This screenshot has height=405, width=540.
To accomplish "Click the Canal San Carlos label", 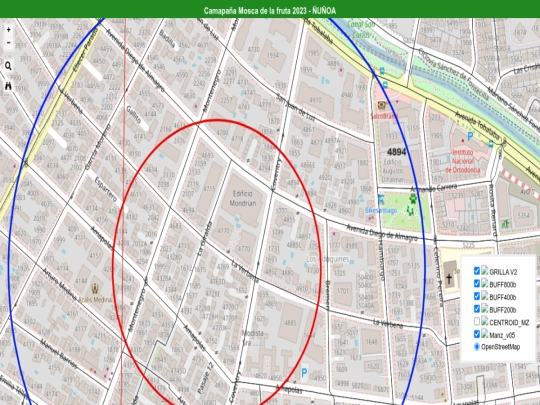I will coord(361,30).
